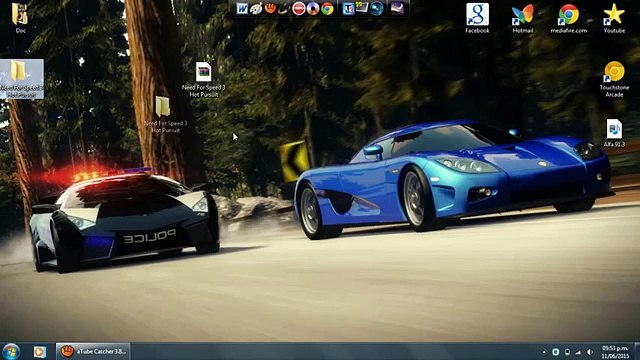Select the highlighted Need For Speed folder icon

pos(22,79)
